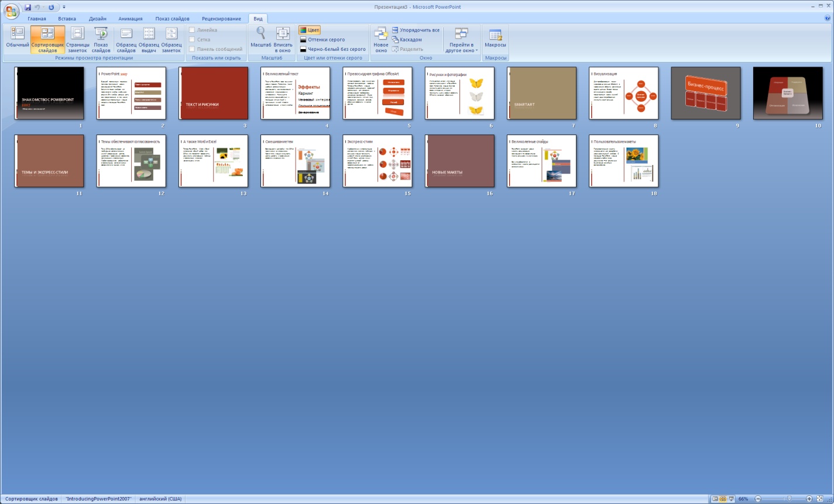Select slide 6 Рисунки и фотографии thumbnail

point(459,93)
